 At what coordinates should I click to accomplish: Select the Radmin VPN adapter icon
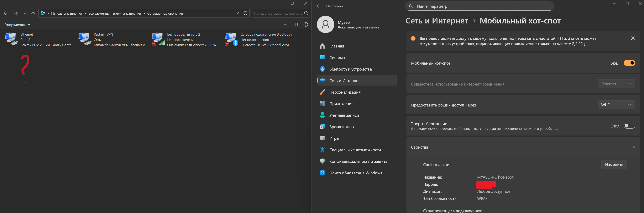click(85, 39)
